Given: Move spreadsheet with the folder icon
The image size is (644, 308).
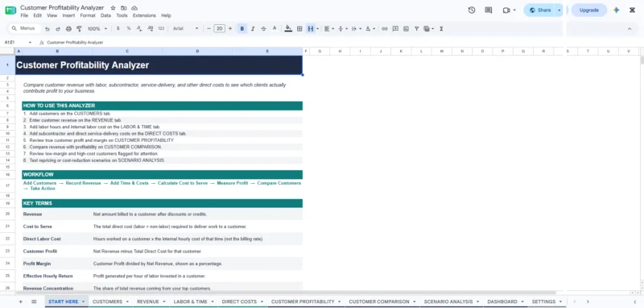Looking at the screenshot, I should click(x=124, y=8).
